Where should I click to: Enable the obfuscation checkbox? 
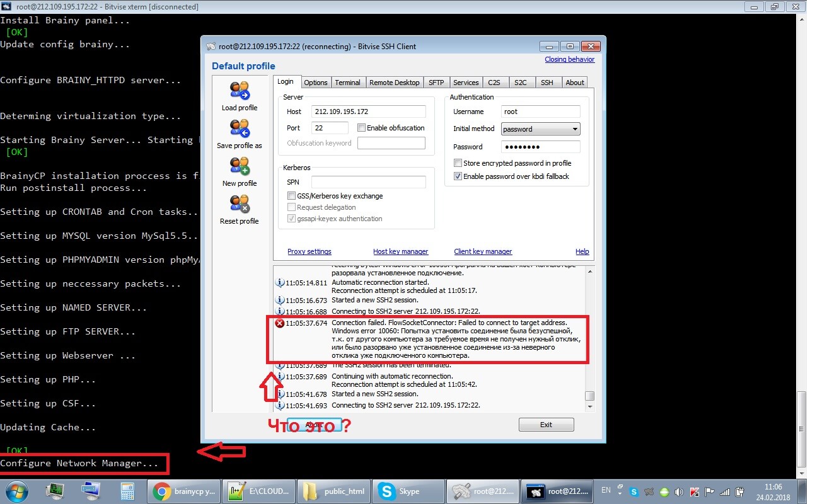(x=362, y=128)
